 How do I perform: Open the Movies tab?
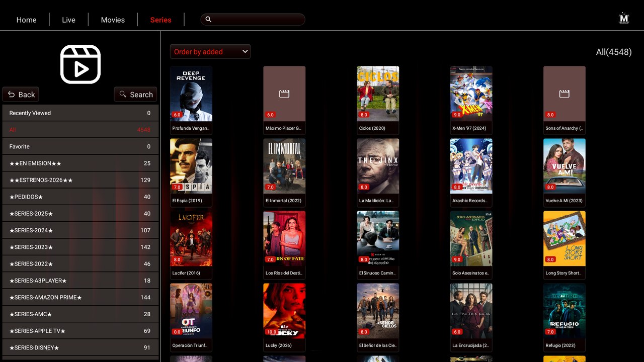(x=113, y=20)
